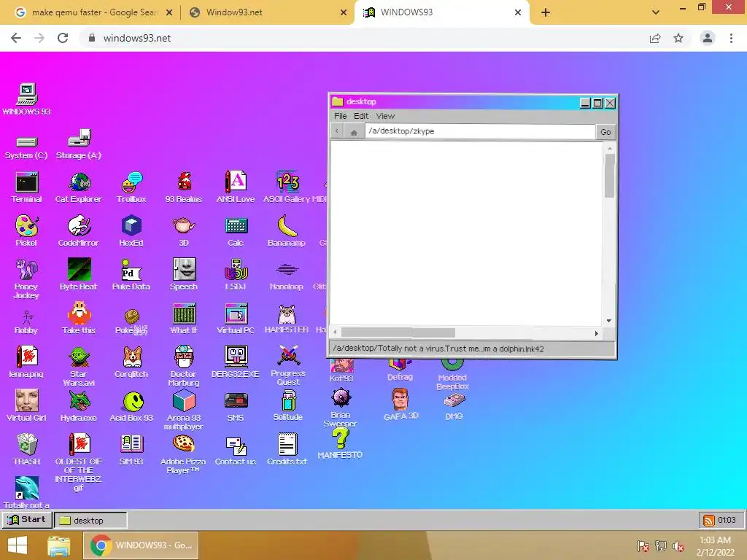
Task: Open the View menu in desktop window
Action: pos(385,116)
